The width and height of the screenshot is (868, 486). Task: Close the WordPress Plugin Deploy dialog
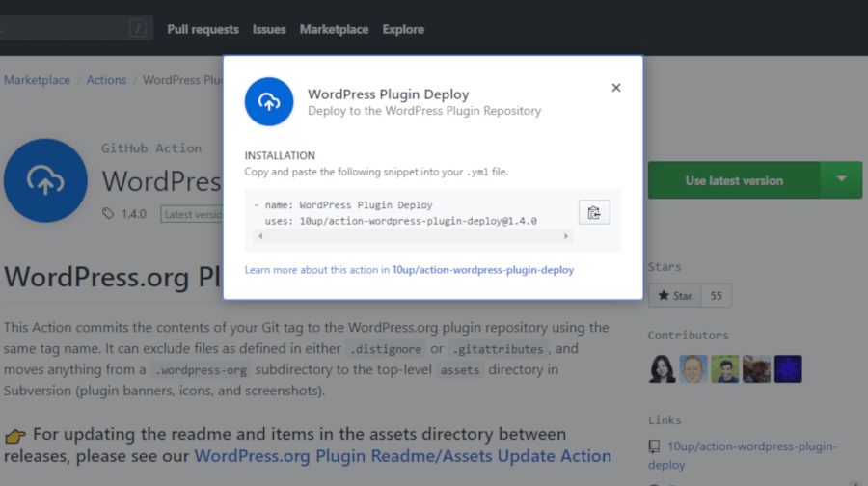[616, 88]
